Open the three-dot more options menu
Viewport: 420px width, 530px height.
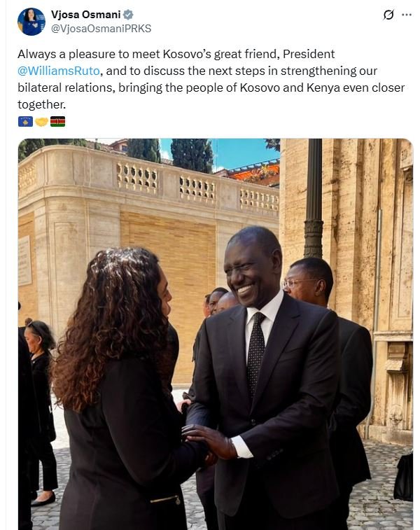[x=407, y=15]
